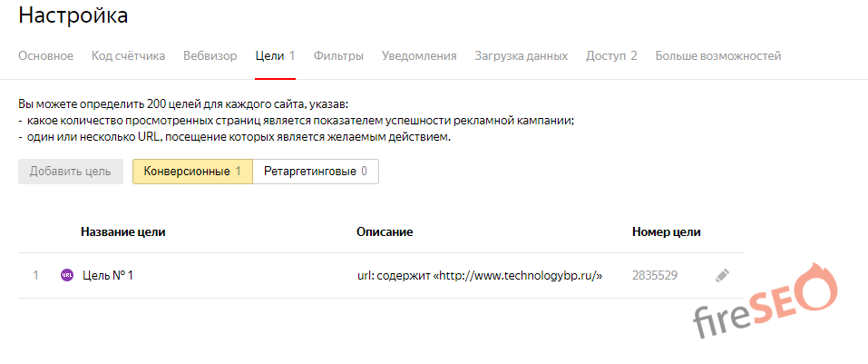Viewport: 868px width, 364px height.
Task: Click the Номер цели column header
Action: point(666,232)
